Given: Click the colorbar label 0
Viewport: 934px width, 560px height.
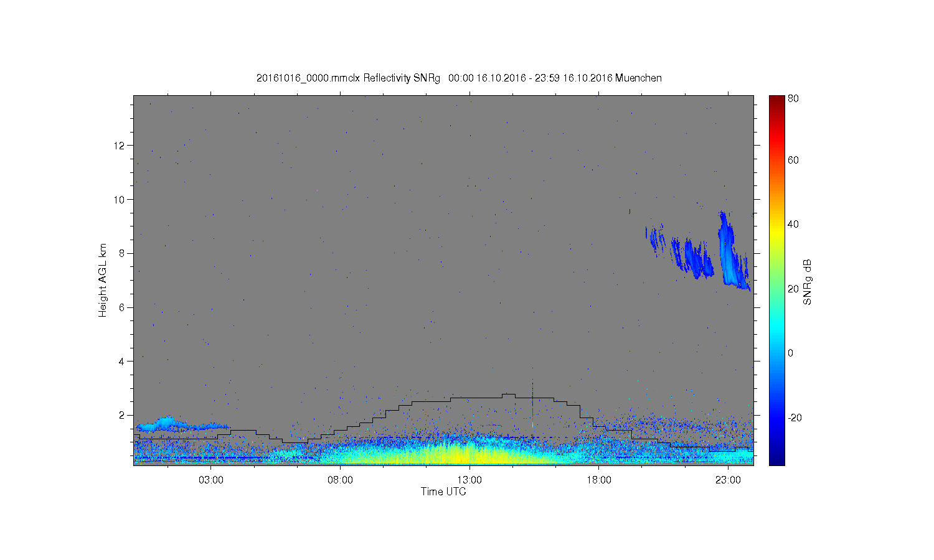Looking at the screenshot, I should click(x=791, y=353).
